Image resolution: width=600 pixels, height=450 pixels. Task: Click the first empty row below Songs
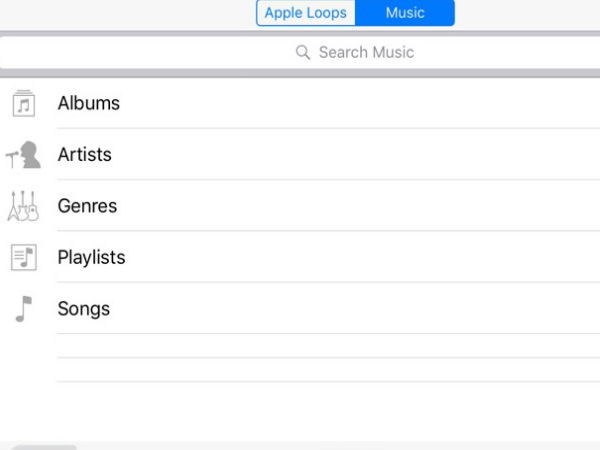[300, 346]
